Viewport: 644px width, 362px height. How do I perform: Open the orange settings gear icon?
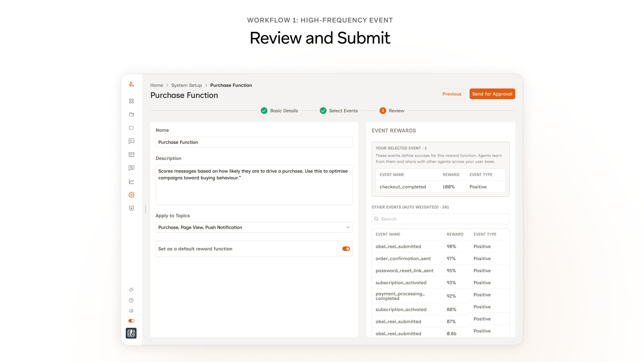point(131,195)
